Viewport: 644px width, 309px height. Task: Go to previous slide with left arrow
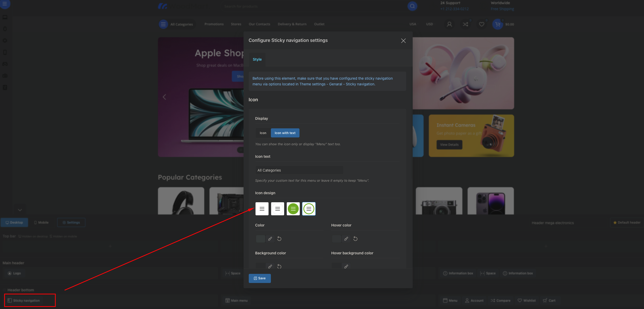[x=164, y=97]
